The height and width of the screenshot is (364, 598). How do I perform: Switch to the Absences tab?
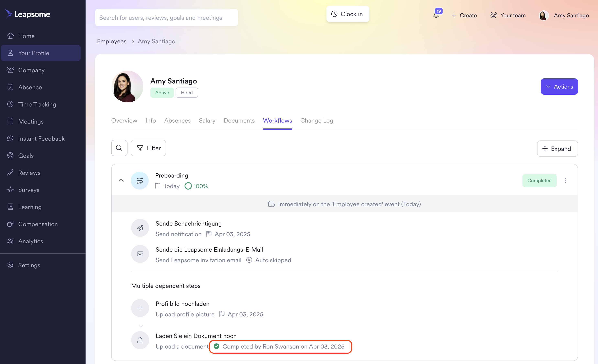click(177, 121)
